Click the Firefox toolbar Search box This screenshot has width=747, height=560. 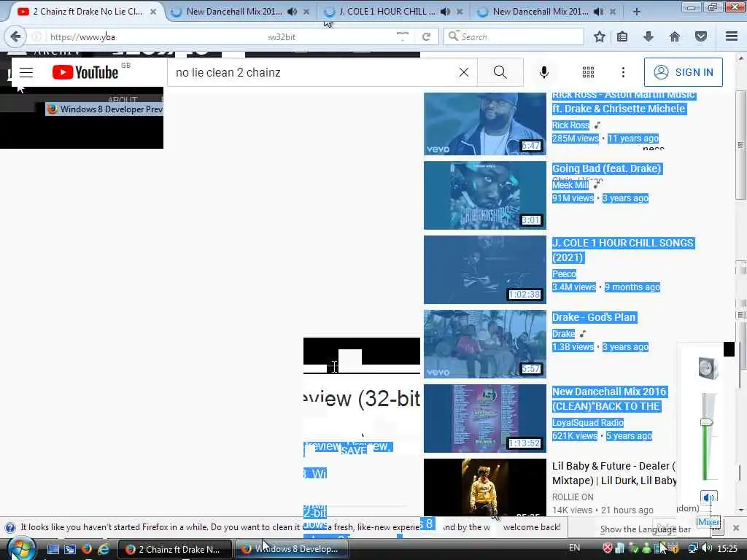click(x=514, y=36)
